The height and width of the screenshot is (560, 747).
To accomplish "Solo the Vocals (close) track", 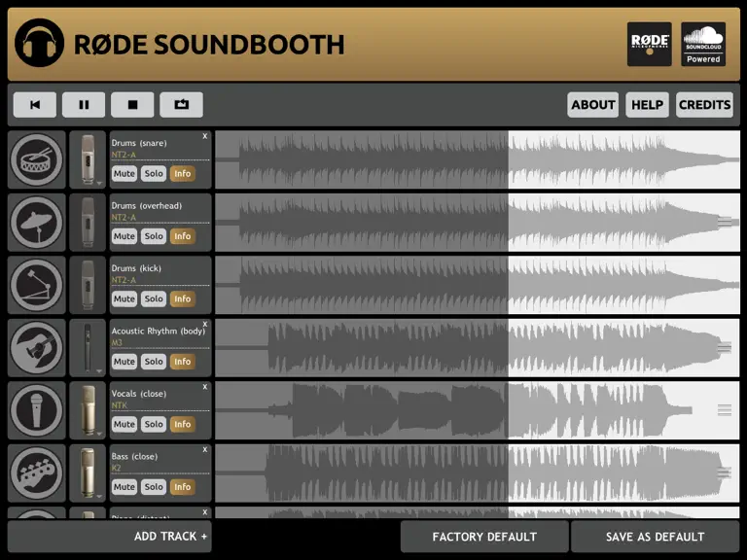I will pyautogui.click(x=154, y=424).
